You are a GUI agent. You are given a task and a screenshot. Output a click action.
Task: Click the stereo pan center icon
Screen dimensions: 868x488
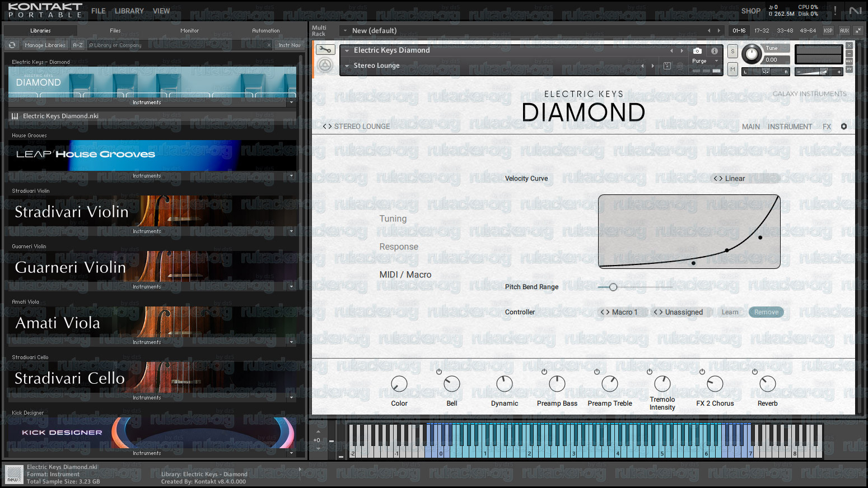click(x=766, y=72)
